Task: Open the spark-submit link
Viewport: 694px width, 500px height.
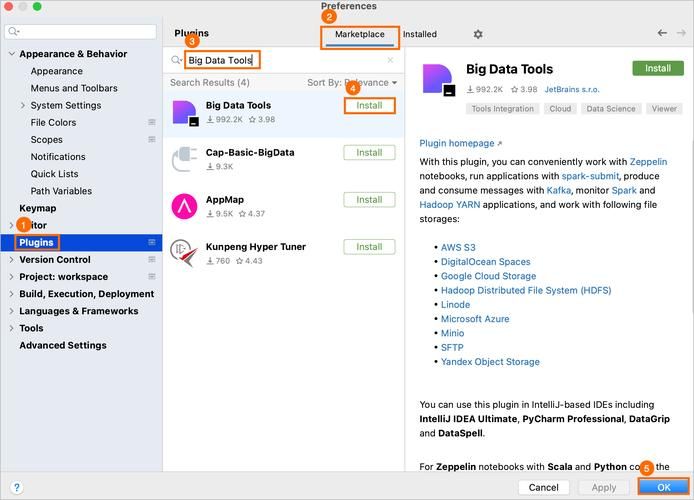Action: click(590, 176)
